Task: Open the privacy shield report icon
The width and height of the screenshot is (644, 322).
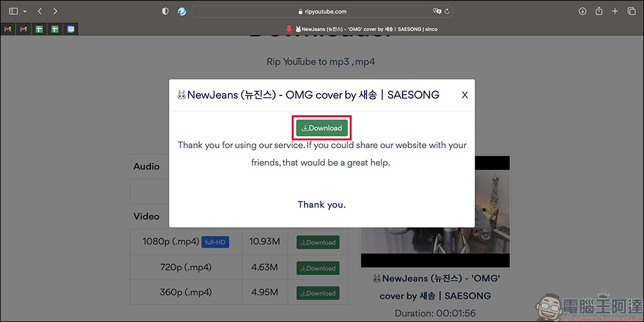Action: coord(166,12)
